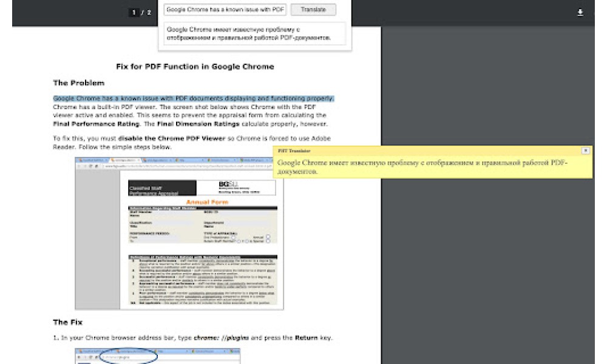Viewport: 607px width, 364px height.
Task: Click bold text "Final Dimension Ratings"
Action: 198,124
